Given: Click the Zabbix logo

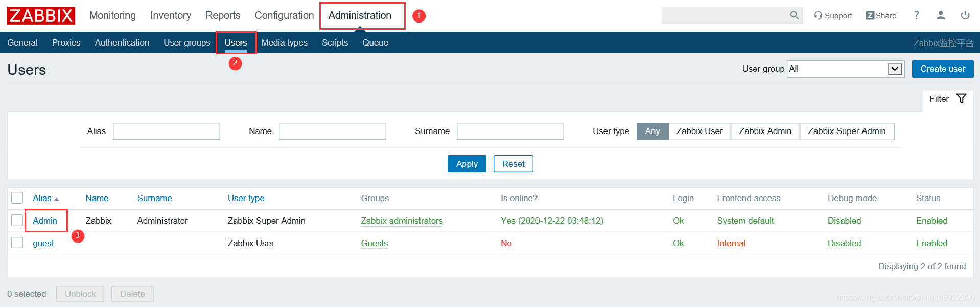Looking at the screenshot, I should [x=41, y=15].
